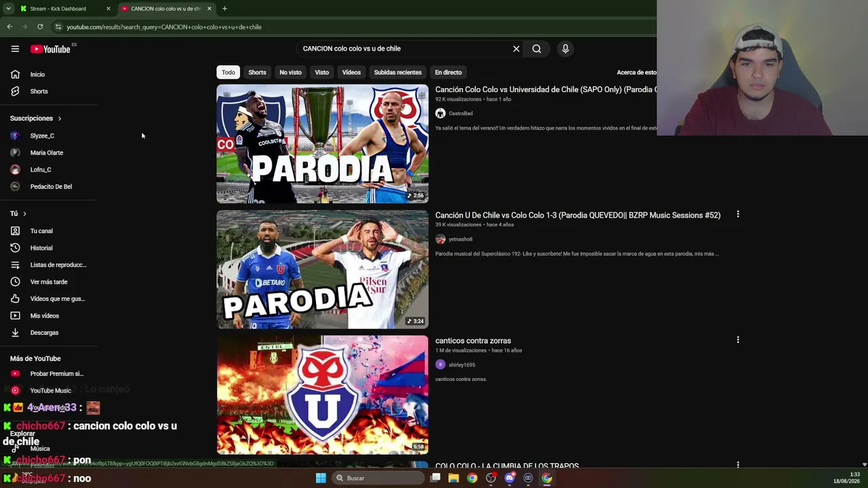Open options menu for Canción U De Chile video
This screenshot has width=868, height=488.
tap(738, 215)
